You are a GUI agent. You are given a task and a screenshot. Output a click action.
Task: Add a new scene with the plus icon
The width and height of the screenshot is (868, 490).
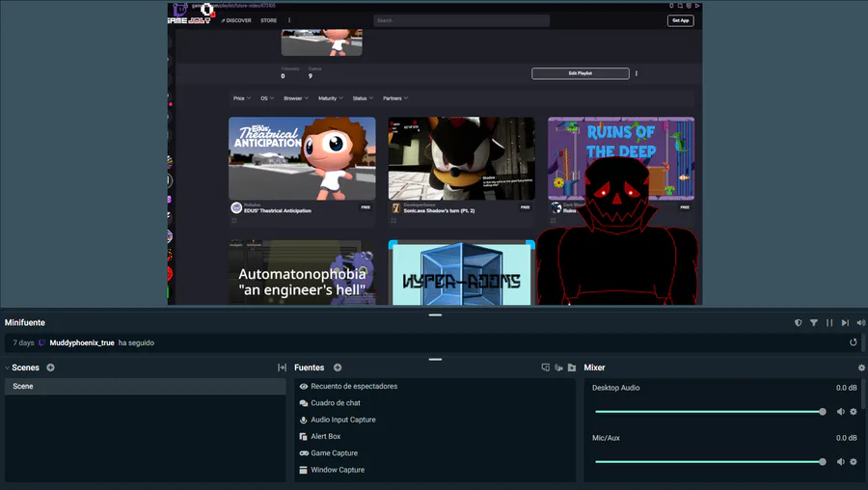[x=50, y=367]
